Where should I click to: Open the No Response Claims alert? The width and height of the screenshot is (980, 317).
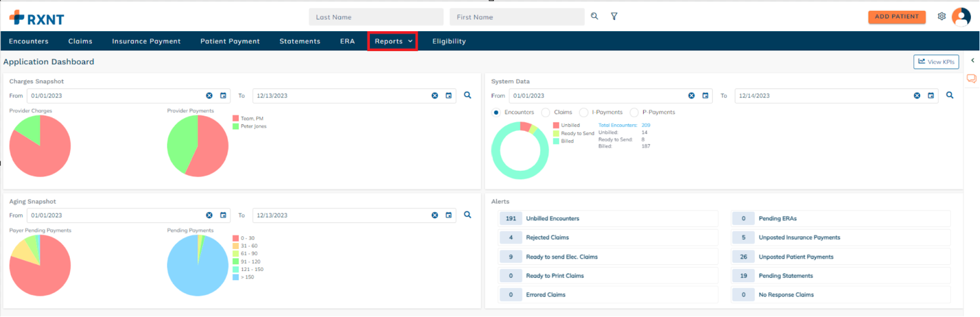click(841, 295)
